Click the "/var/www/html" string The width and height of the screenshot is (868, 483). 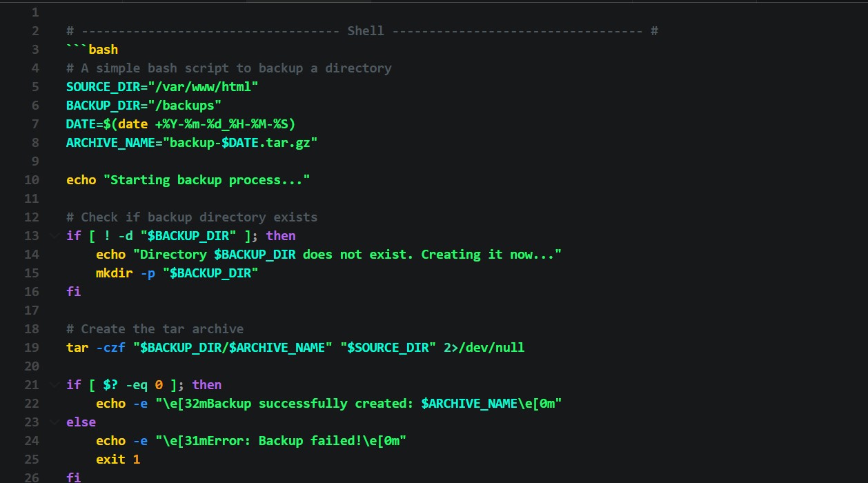[x=203, y=87]
